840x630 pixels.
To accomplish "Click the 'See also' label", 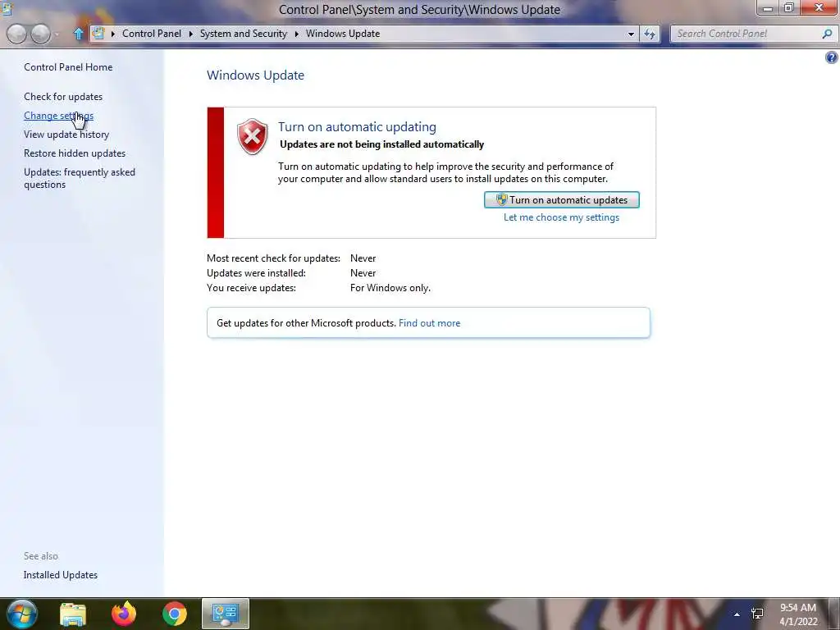I will [x=41, y=556].
